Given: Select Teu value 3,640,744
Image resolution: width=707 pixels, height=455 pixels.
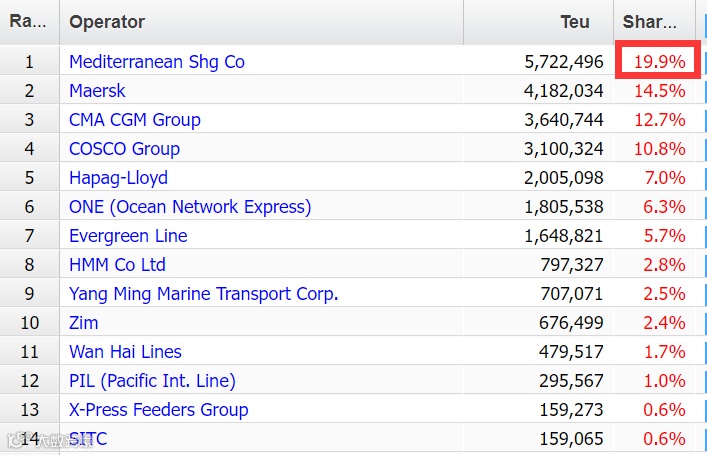Looking at the screenshot, I should (x=564, y=120).
